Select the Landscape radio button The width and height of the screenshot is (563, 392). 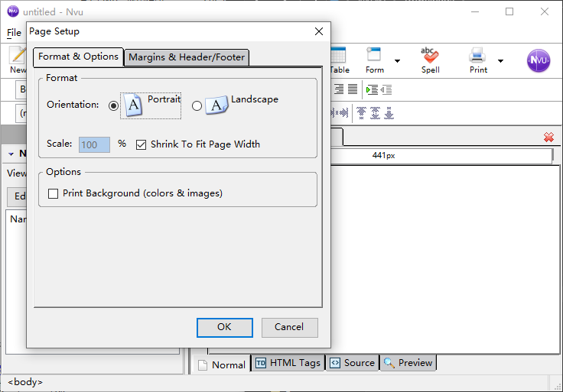pos(197,105)
